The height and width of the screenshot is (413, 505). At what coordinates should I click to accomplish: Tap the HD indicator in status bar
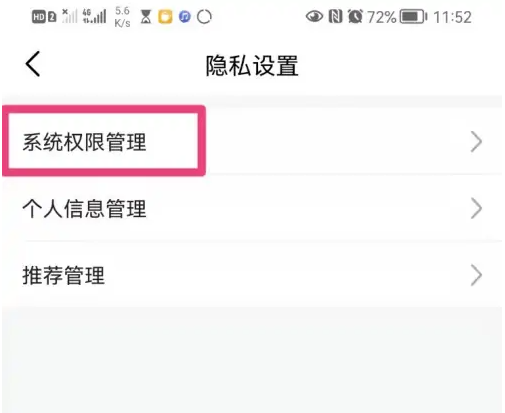39,17
